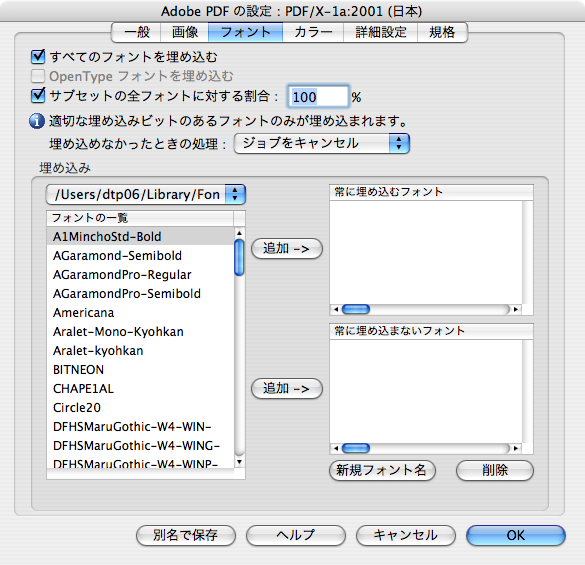Image resolution: width=585 pixels, height=565 pixels.
Task: Select the Circle20 font
Action: point(140,408)
